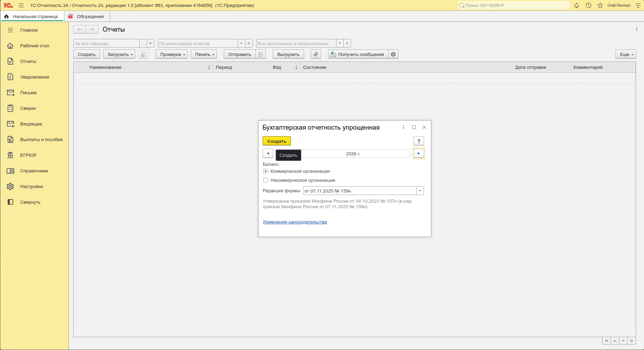Open settings gear next to Получить сообщения
The image size is (644, 350).
tap(393, 54)
